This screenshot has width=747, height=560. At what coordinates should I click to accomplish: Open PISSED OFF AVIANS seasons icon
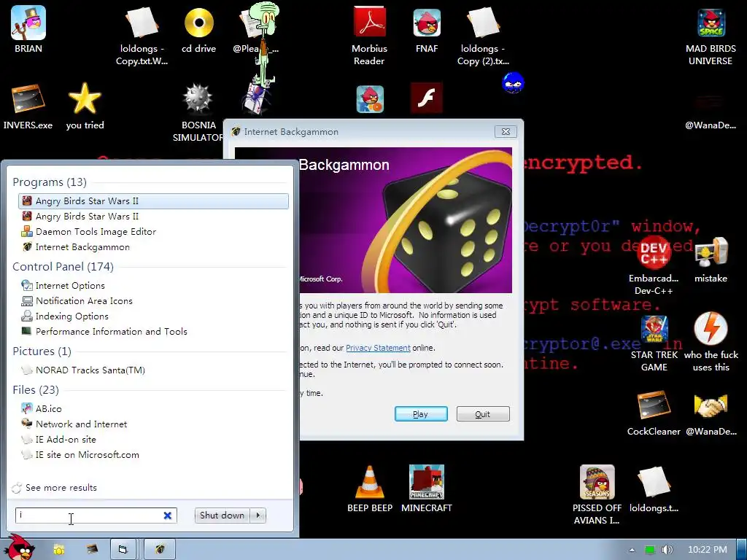click(597, 495)
